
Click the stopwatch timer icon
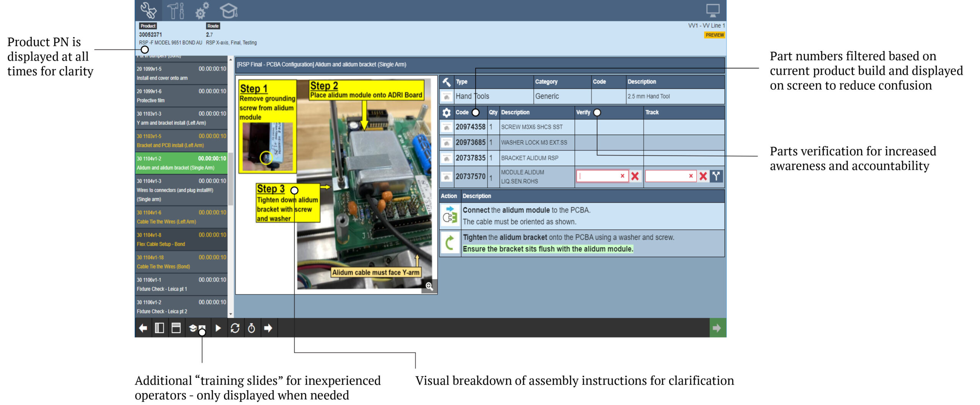[x=252, y=328]
